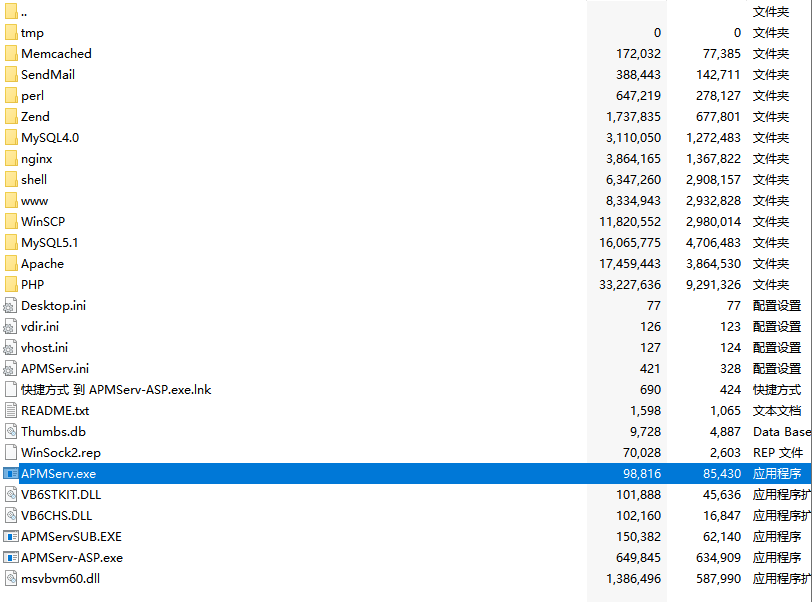Select the shell folder size 6,347,260
Image resolution: width=812 pixels, height=602 pixels.
633,179
